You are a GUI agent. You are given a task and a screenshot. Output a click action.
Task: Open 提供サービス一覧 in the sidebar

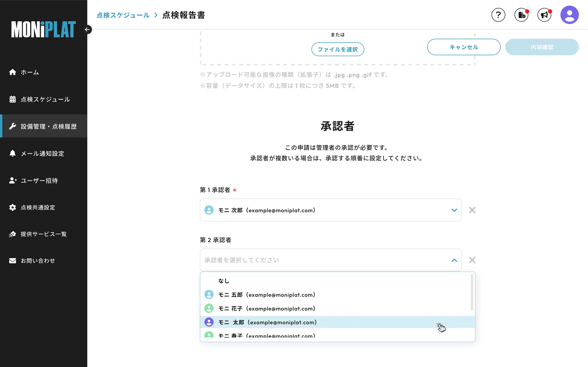(x=44, y=234)
